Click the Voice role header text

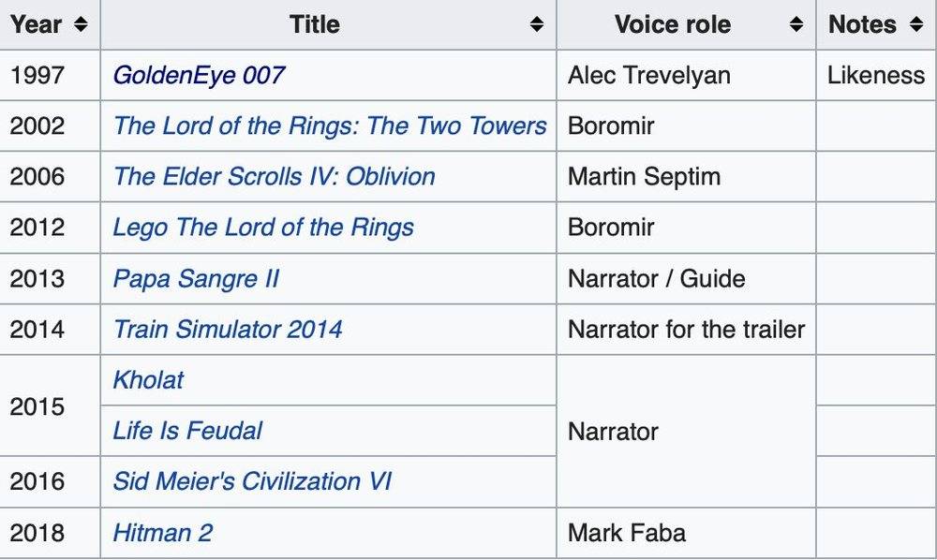point(673,24)
